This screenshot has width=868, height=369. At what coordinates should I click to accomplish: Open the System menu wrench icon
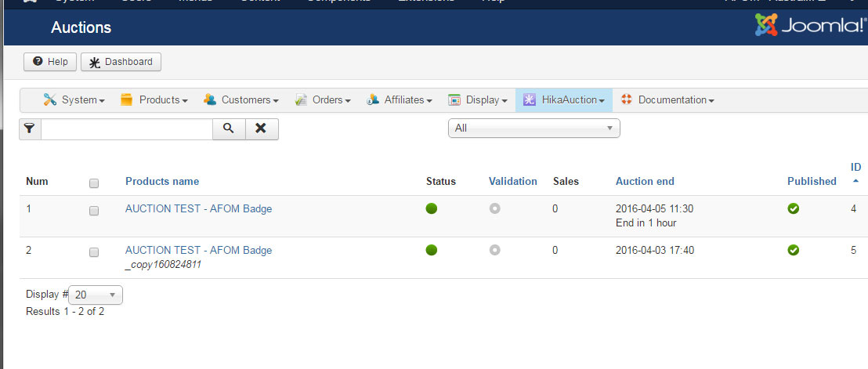(x=50, y=99)
